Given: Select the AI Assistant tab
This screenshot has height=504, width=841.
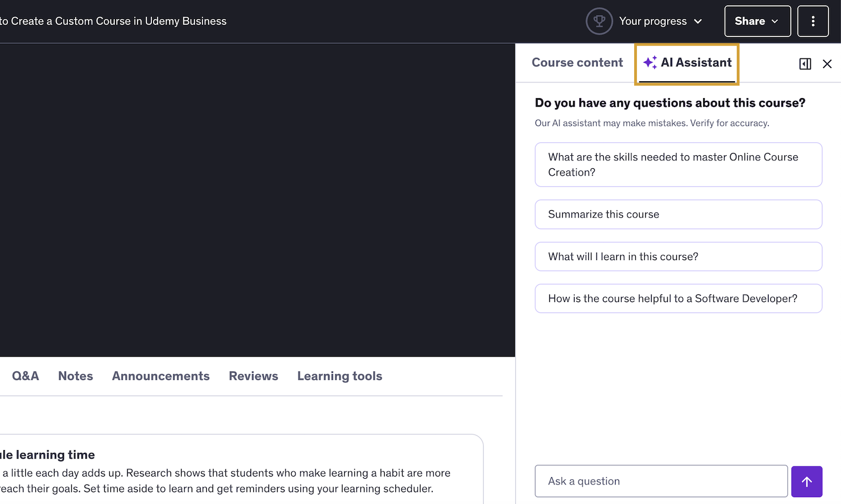Looking at the screenshot, I should (x=687, y=63).
